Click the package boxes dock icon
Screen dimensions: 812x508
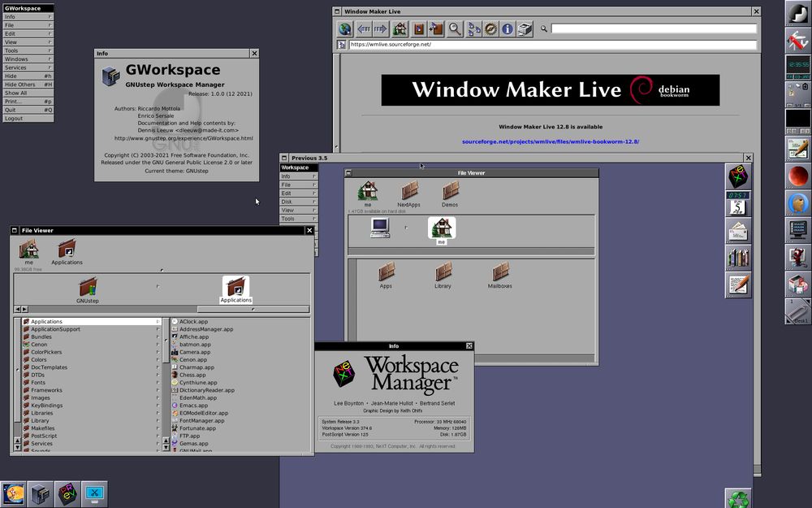[x=798, y=284]
